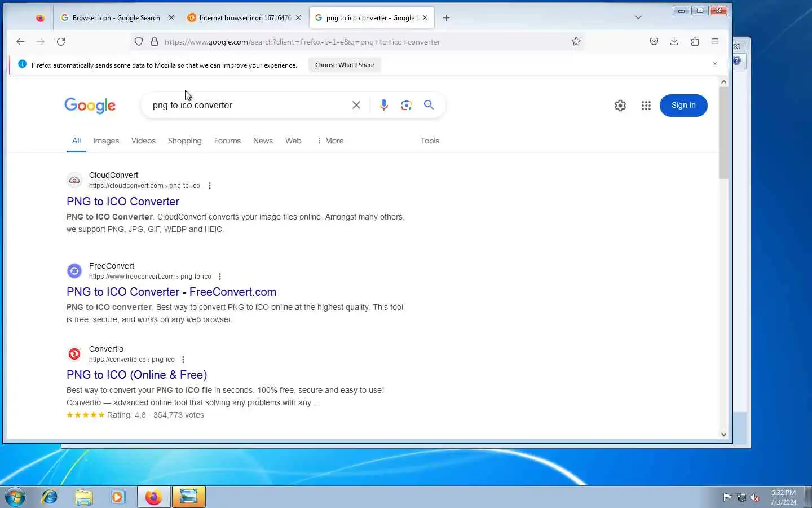Launch Internet Explorer from the taskbar
Image resolution: width=812 pixels, height=508 pixels.
tap(50, 497)
